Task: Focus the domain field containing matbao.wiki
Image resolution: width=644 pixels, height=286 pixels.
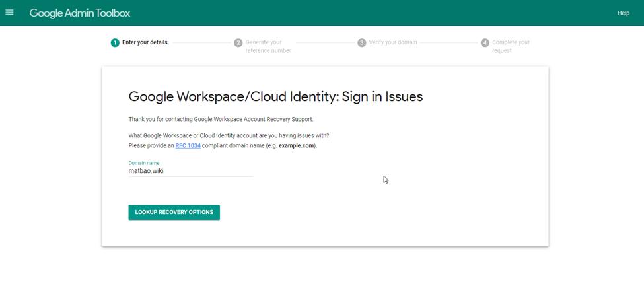Action: point(191,171)
